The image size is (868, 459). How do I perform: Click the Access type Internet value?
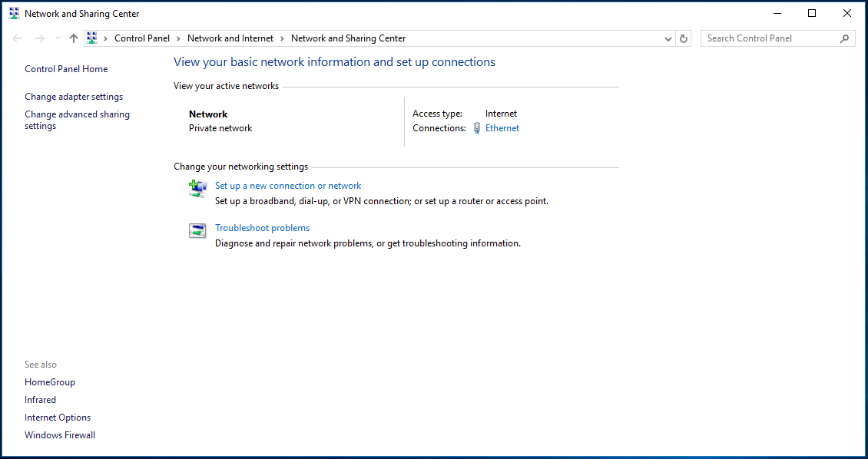(501, 114)
